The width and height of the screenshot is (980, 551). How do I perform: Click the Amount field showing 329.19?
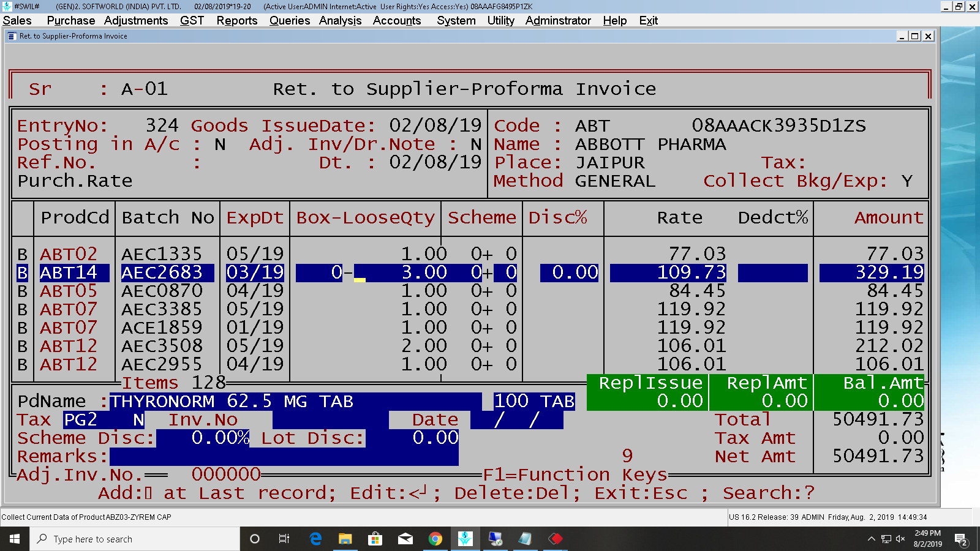872,272
